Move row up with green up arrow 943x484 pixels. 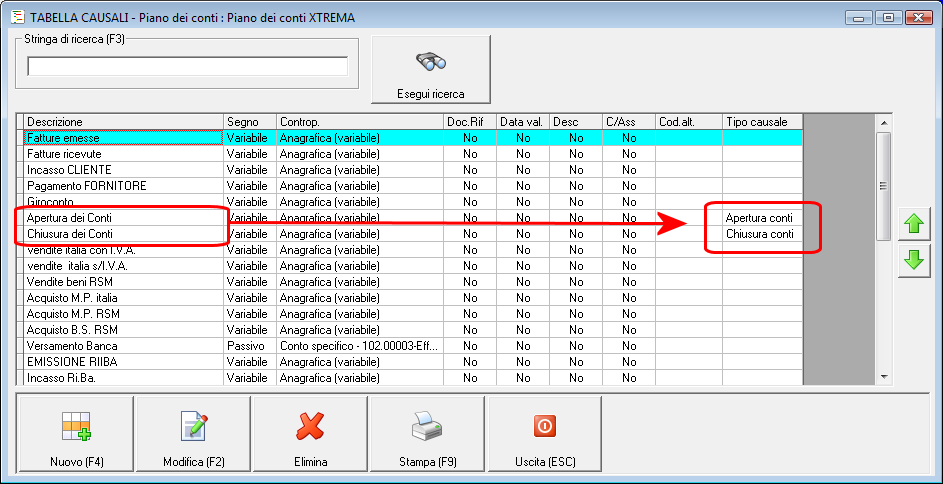(914, 224)
